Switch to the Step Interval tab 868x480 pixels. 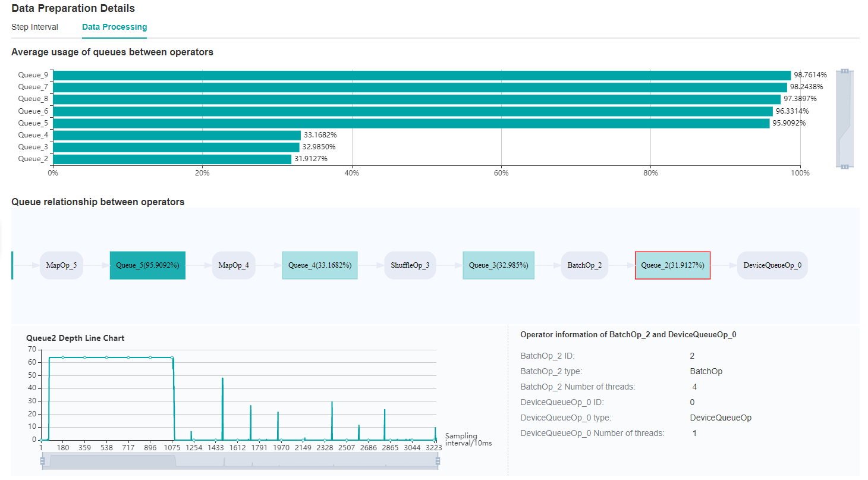[x=34, y=27]
